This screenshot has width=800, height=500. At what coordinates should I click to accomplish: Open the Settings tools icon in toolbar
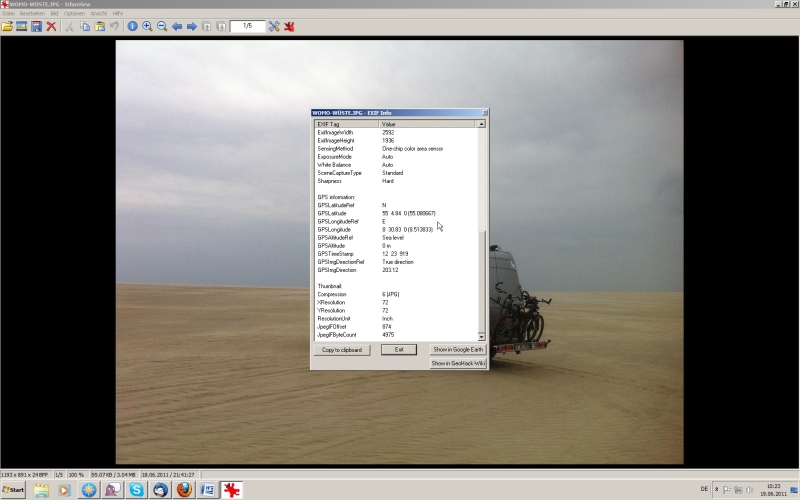point(274,26)
